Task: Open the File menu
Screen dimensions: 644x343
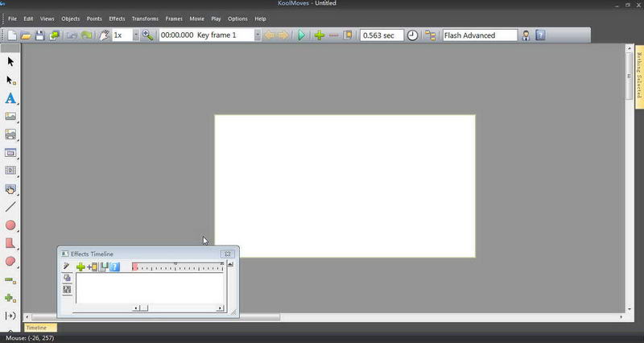Action: [x=12, y=19]
